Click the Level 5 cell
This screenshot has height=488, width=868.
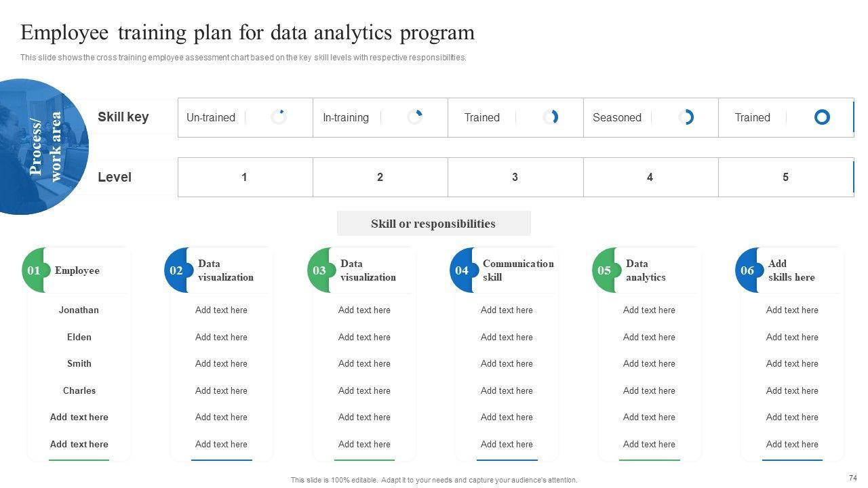(x=785, y=178)
